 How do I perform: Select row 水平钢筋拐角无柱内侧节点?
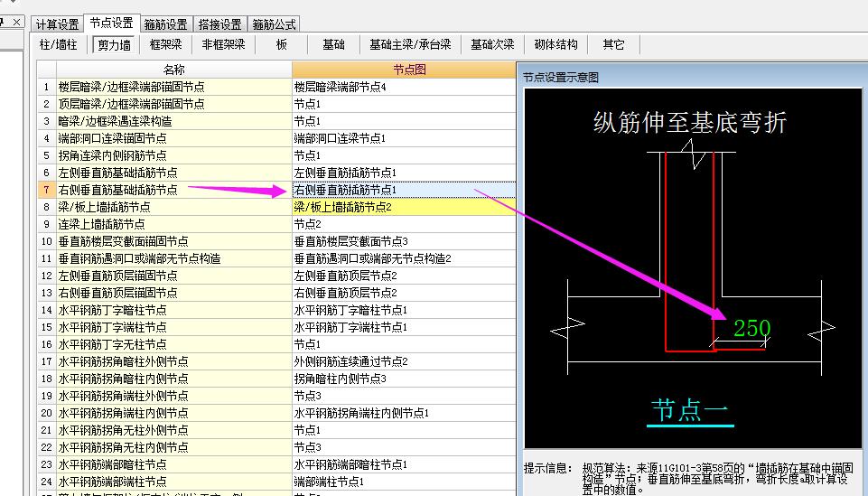[x=173, y=447]
